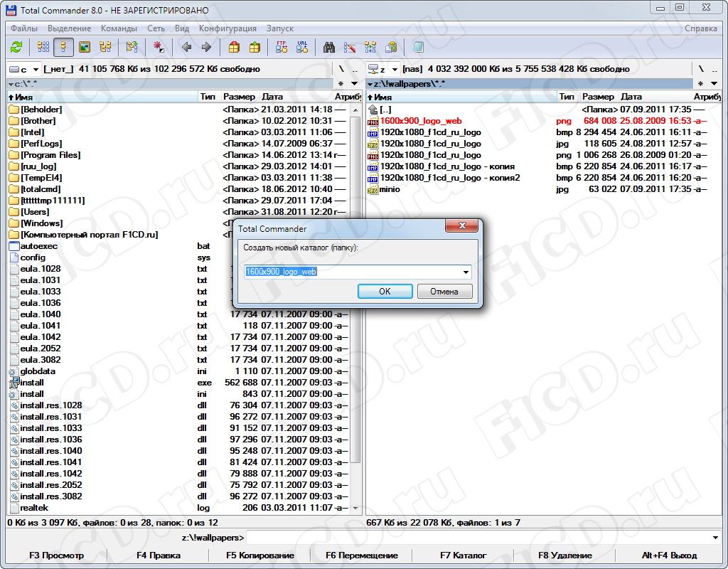Image resolution: width=728 pixels, height=569 pixels.
Task: Sort right panel by Размер column
Action: click(x=598, y=97)
